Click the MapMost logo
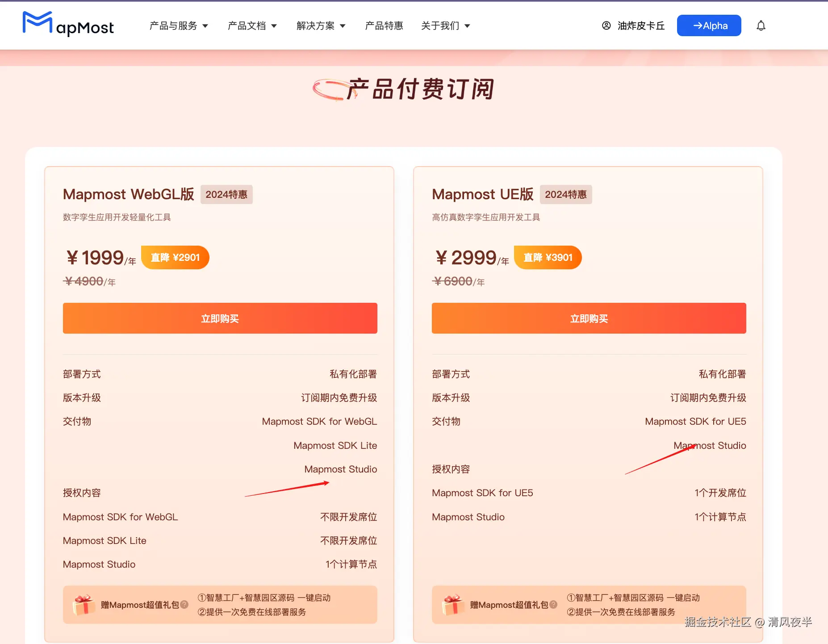This screenshot has width=828, height=644. (68, 24)
